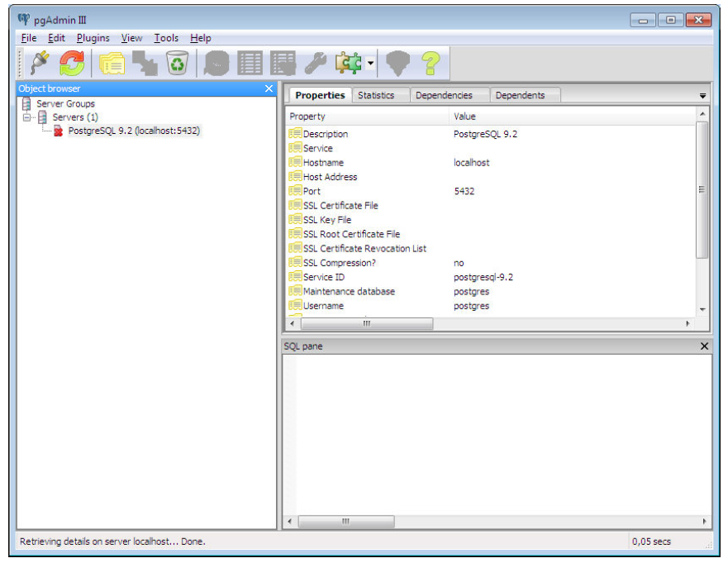
Task: Click the 0,05 secs status bar timing
Action: (651, 542)
